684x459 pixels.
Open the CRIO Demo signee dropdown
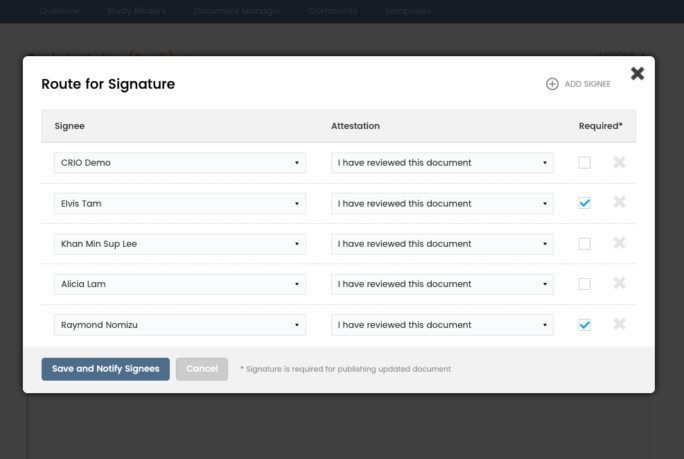180,163
